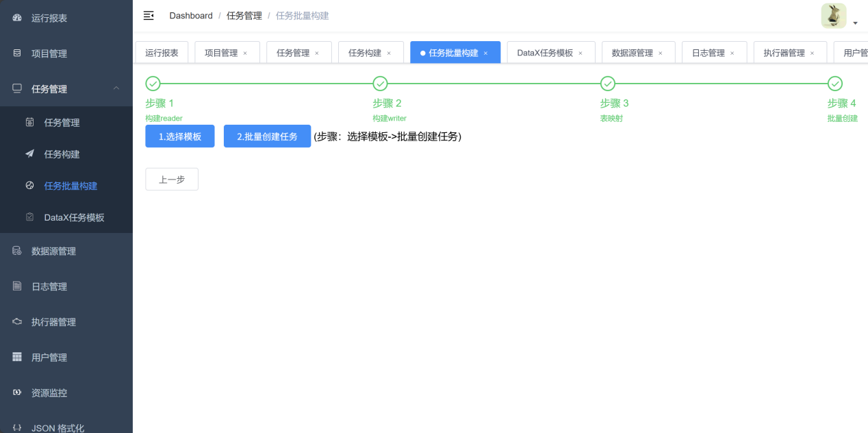Click the hamburger sidebar collapse icon
Viewport: 868px width, 433px height.
149,16
